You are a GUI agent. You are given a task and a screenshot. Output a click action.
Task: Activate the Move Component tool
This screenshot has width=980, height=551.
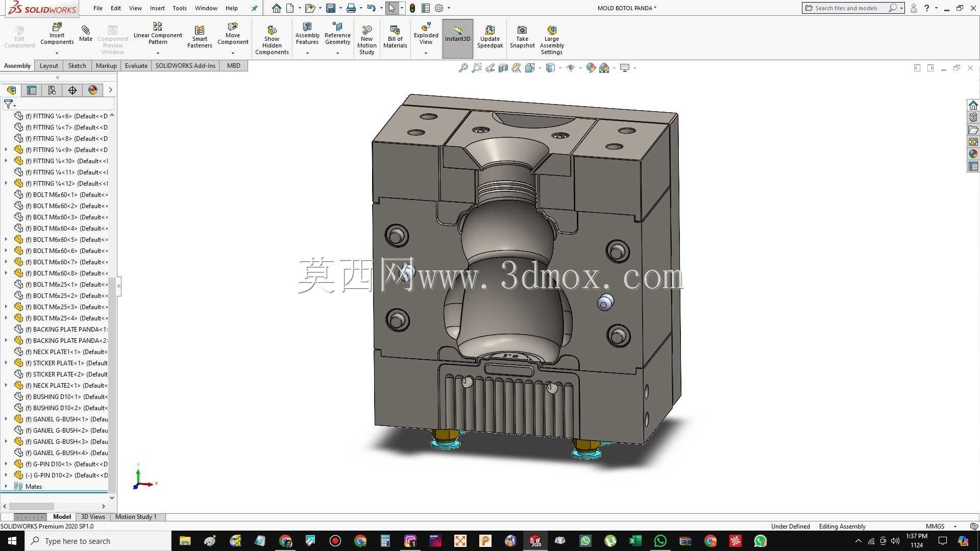point(233,34)
